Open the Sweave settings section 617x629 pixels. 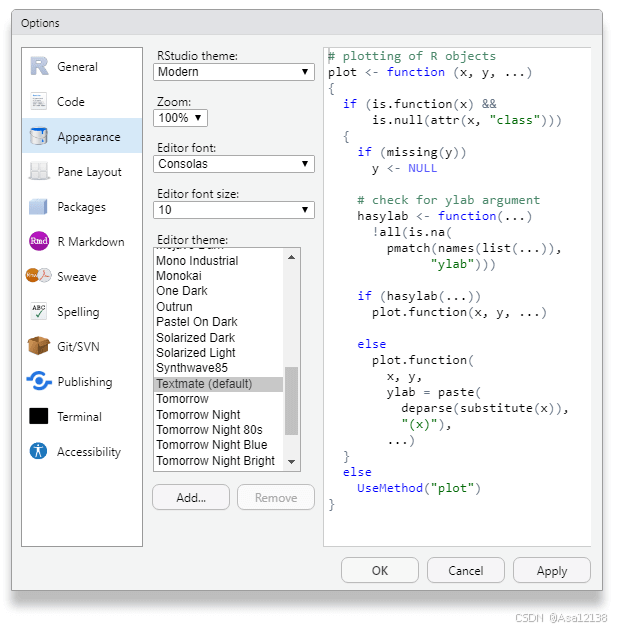(82, 276)
